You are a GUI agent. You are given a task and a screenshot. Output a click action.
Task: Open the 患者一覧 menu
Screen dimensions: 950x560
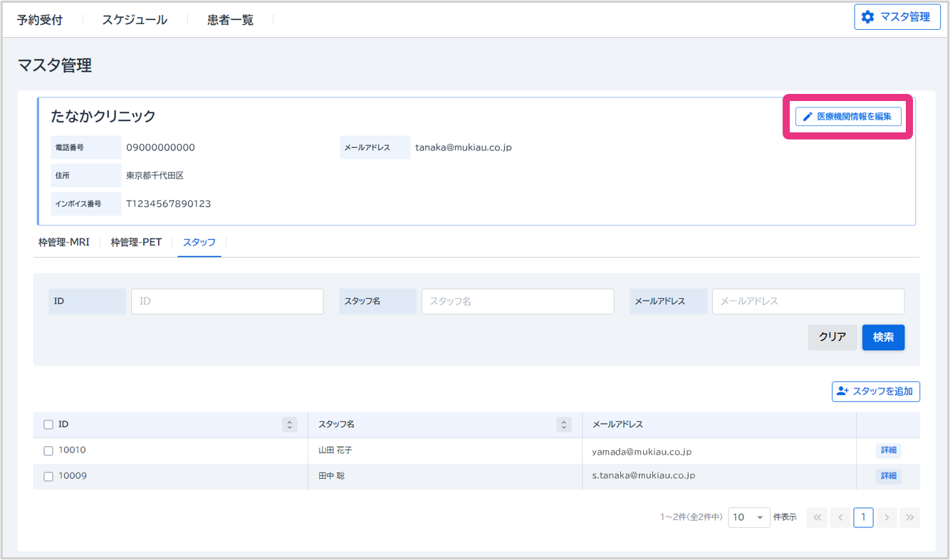click(x=230, y=20)
